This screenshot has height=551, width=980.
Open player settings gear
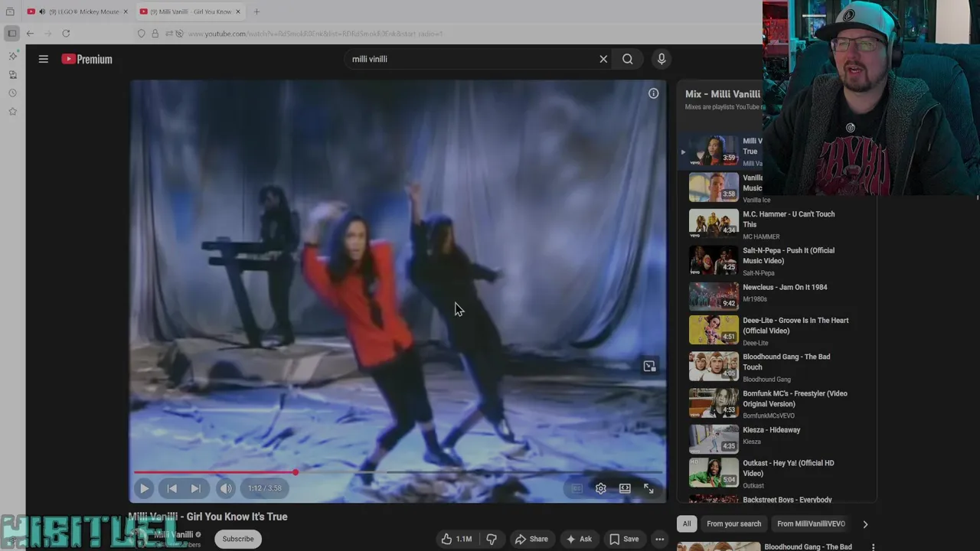point(601,488)
